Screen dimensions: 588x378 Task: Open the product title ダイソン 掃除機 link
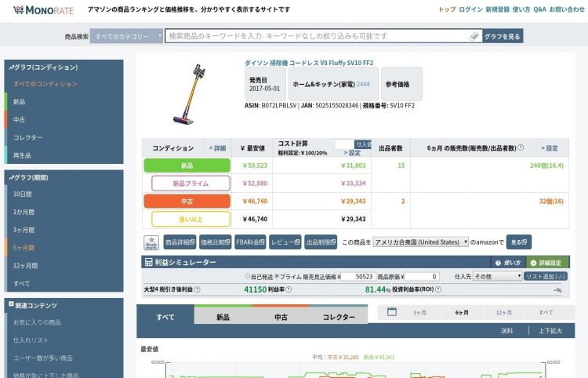[x=309, y=63]
